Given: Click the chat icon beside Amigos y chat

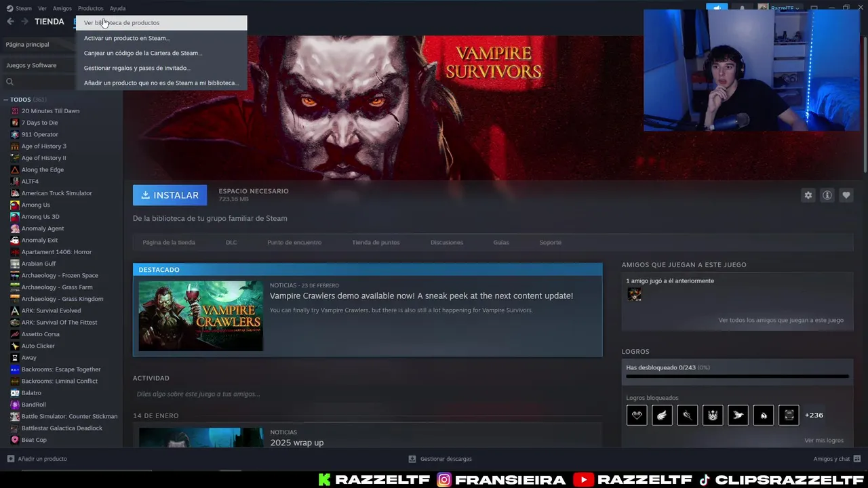Looking at the screenshot, I should tap(857, 459).
